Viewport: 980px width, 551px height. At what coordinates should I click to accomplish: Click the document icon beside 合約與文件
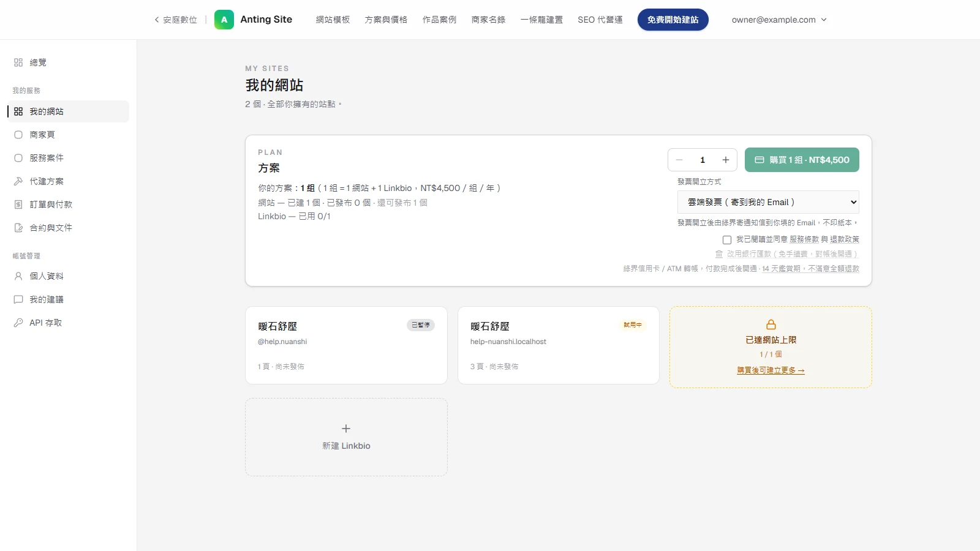pyautogui.click(x=18, y=228)
